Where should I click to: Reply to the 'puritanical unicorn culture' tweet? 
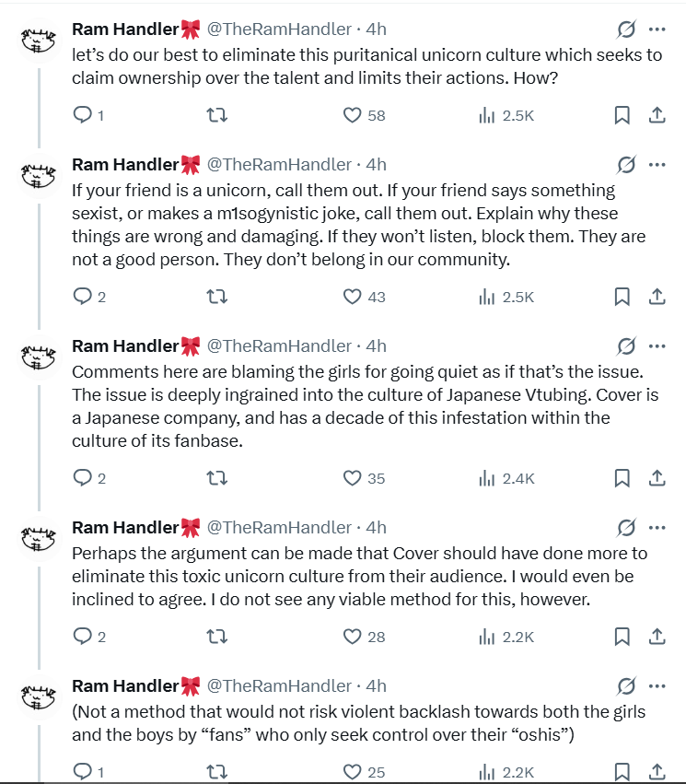pos(83,115)
